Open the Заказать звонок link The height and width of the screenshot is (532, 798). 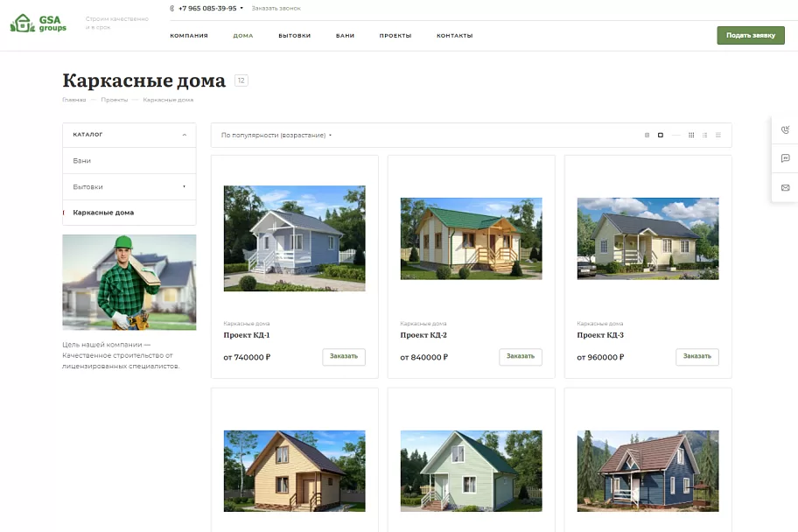276,8
